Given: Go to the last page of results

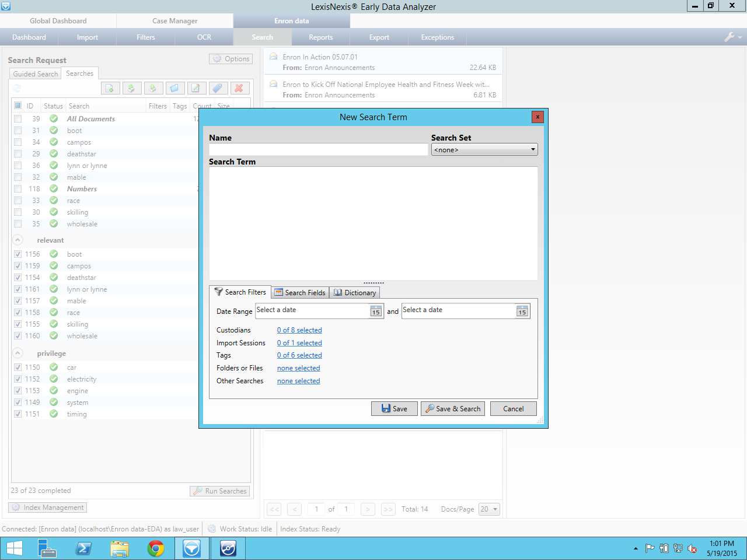Looking at the screenshot, I should click(x=388, y=509).
